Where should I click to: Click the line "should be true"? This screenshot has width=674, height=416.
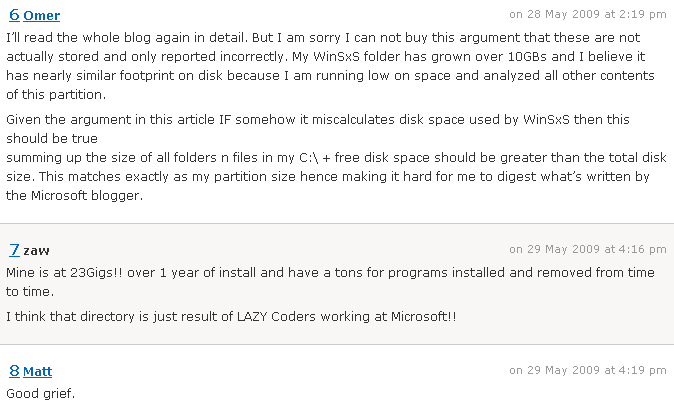click(x=52, y=139)
